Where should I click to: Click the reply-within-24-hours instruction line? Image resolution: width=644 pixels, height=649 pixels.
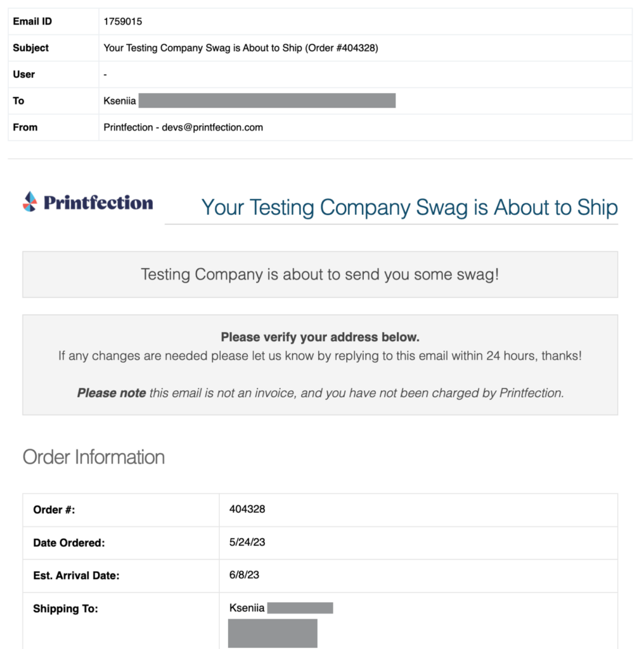(x=320, y=356)
